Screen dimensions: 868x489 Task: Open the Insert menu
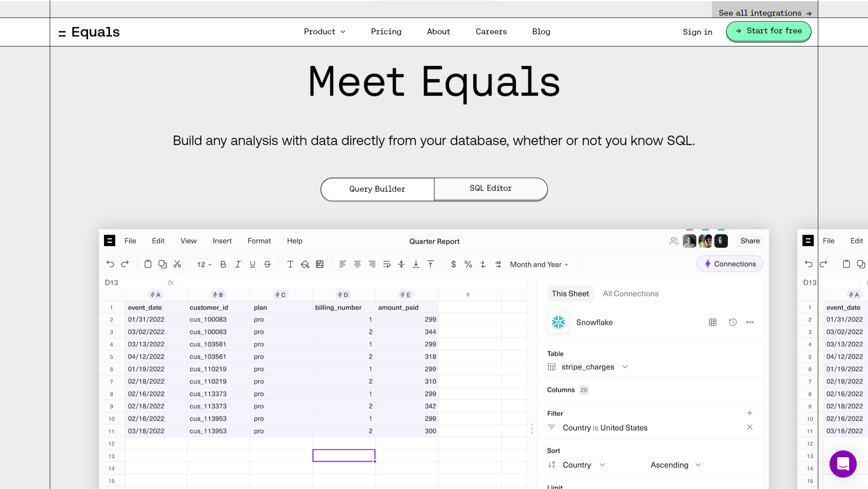[x=222, y=241]
